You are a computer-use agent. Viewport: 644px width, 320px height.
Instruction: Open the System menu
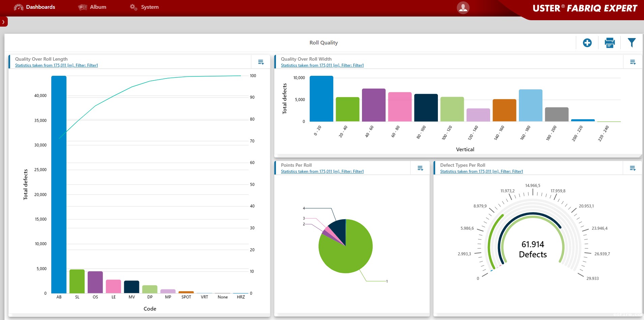coord(144,7)
